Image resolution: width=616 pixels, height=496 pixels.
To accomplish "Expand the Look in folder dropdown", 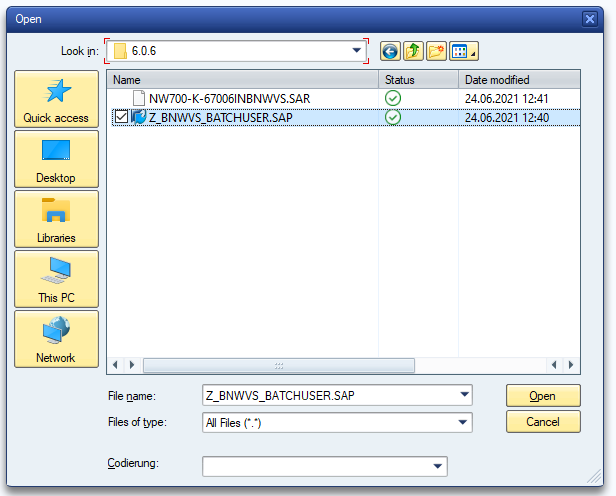I will pos(357,51).
